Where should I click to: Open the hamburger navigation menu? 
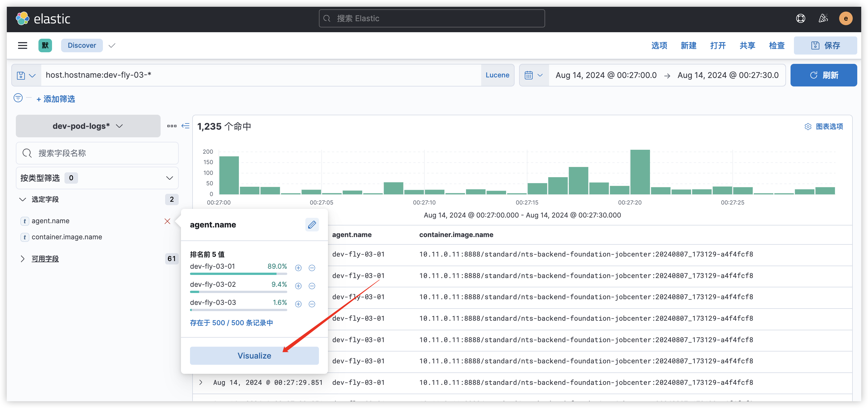23,45
